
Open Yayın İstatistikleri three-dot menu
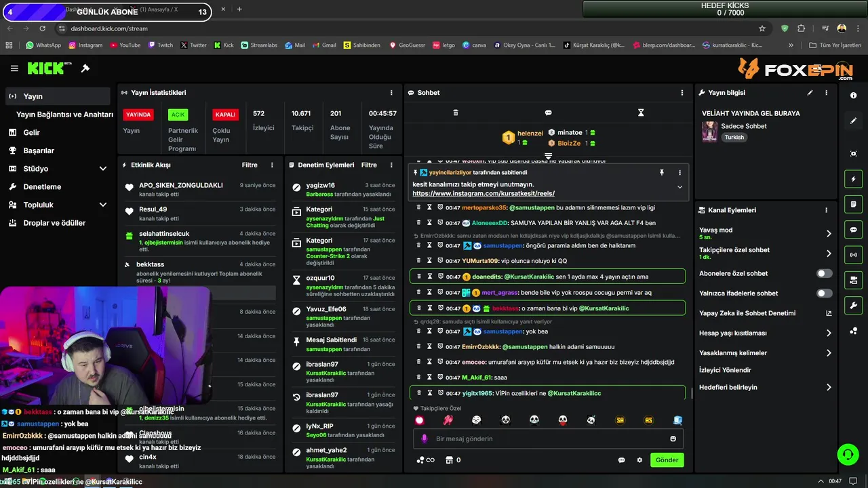(391, 93)
